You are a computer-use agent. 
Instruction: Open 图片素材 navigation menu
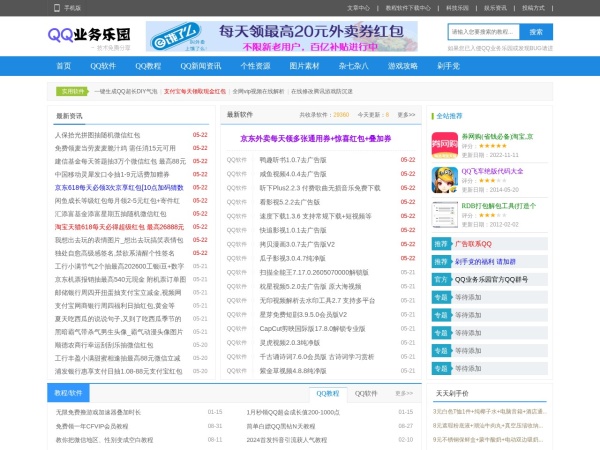(x=304, y=66)
